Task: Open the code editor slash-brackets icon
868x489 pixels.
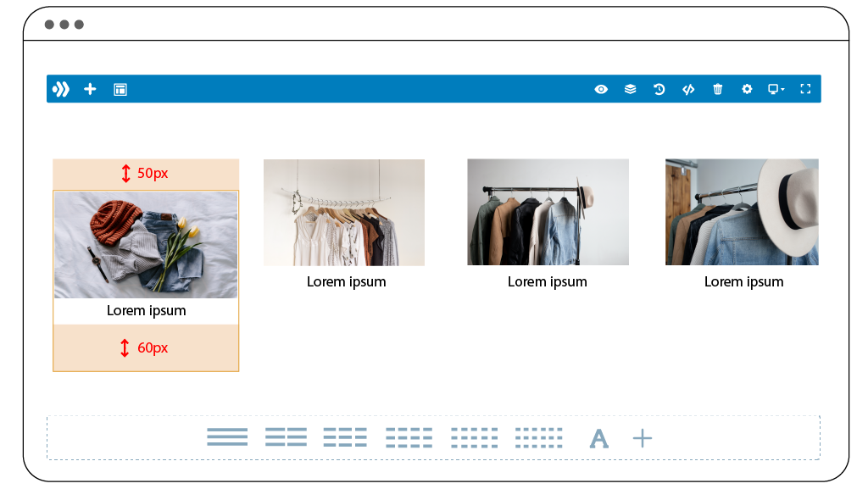Action: point(688,89)
